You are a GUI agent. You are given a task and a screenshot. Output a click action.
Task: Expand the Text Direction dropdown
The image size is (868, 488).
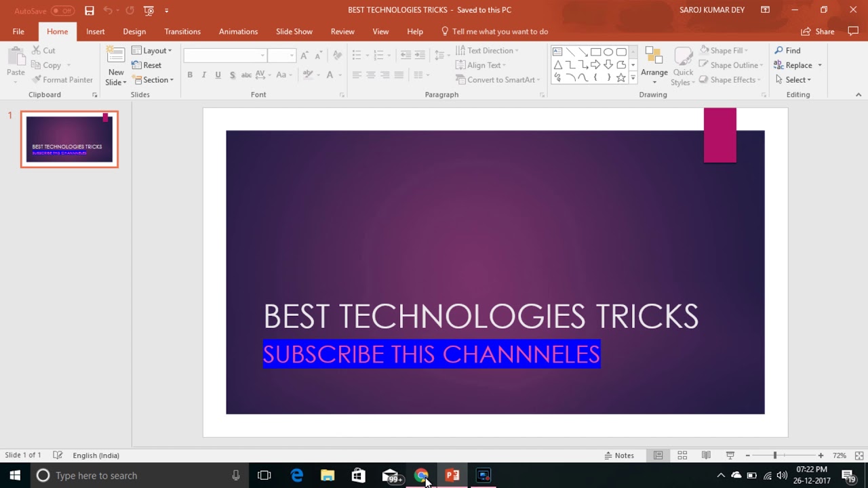pyautogui.click(x=487, y=50)
